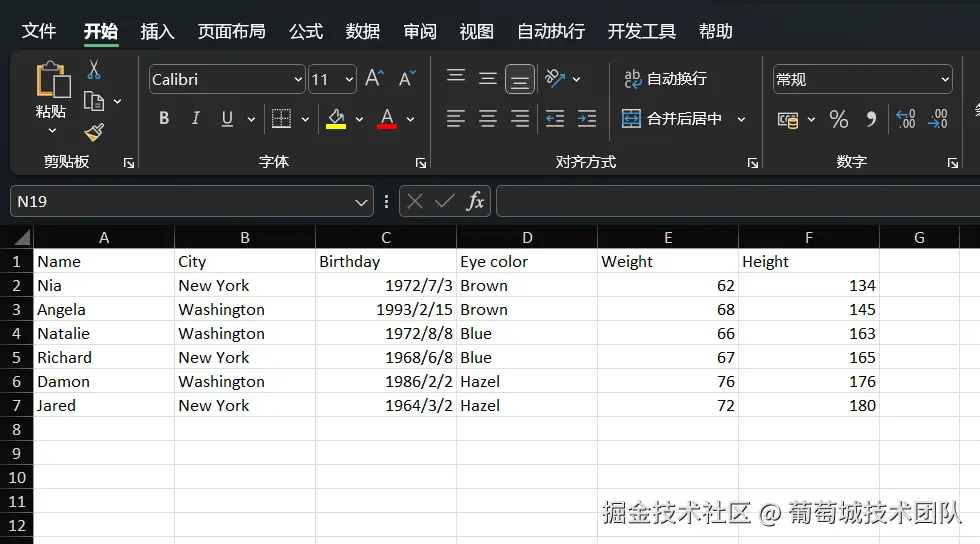
Task: Increase font size with the large A
Action: [x=374, y=79]
